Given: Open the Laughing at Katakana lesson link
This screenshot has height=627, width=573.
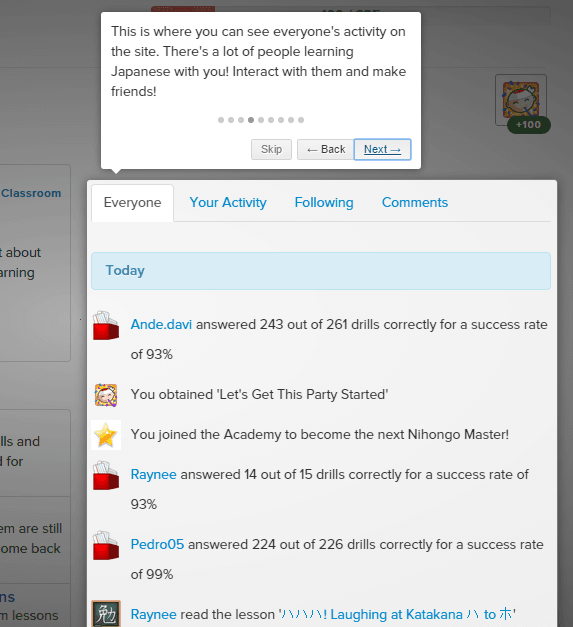Looking at the screenshot, I should [397, 614].
